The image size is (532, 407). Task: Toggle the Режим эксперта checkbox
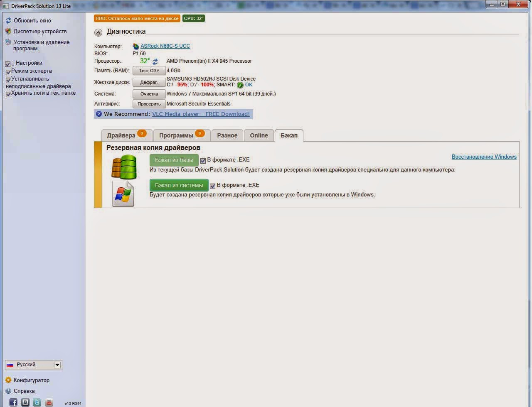8,72
